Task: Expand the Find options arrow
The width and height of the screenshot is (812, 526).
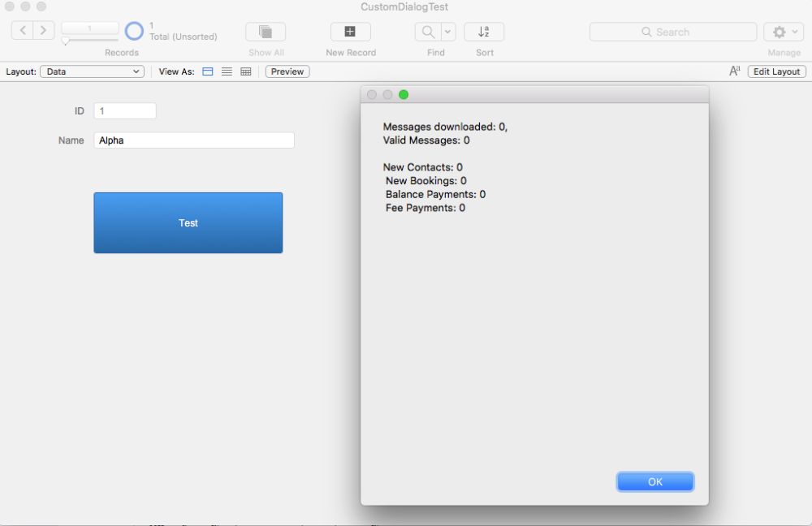Action: (x=448, y=32)
